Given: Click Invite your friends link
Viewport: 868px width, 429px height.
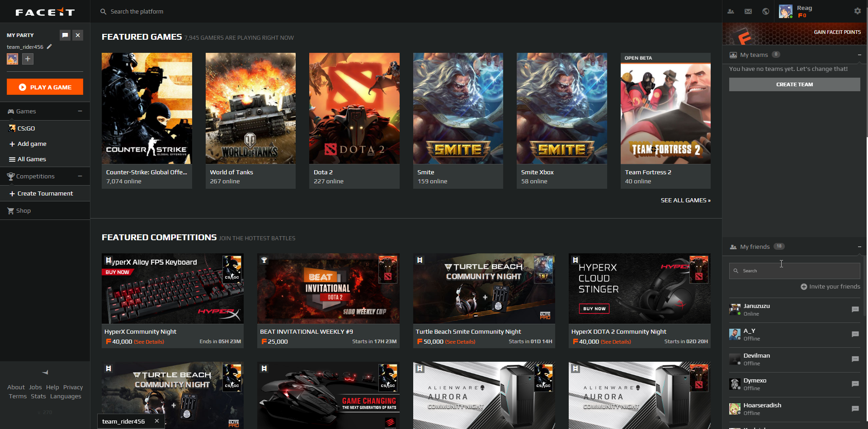Looking at the screenshot, I should tap(830, 286).
